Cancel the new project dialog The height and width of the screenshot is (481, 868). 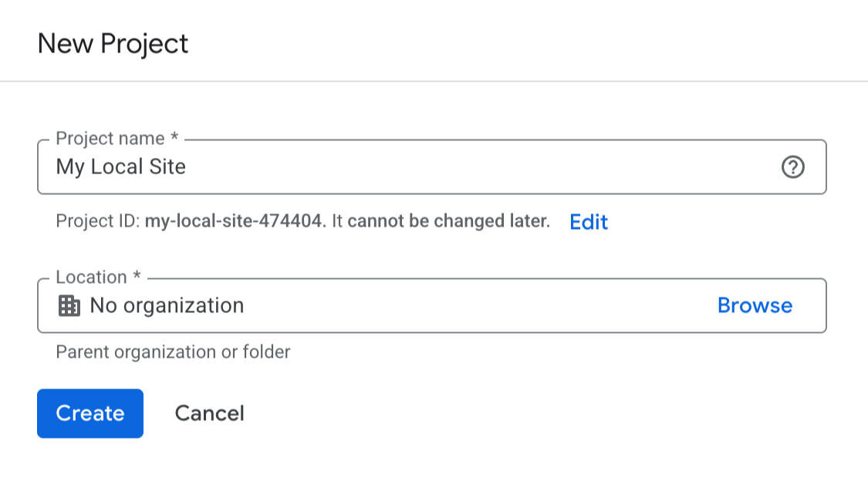pyautogui.click(x=209, y=413)
